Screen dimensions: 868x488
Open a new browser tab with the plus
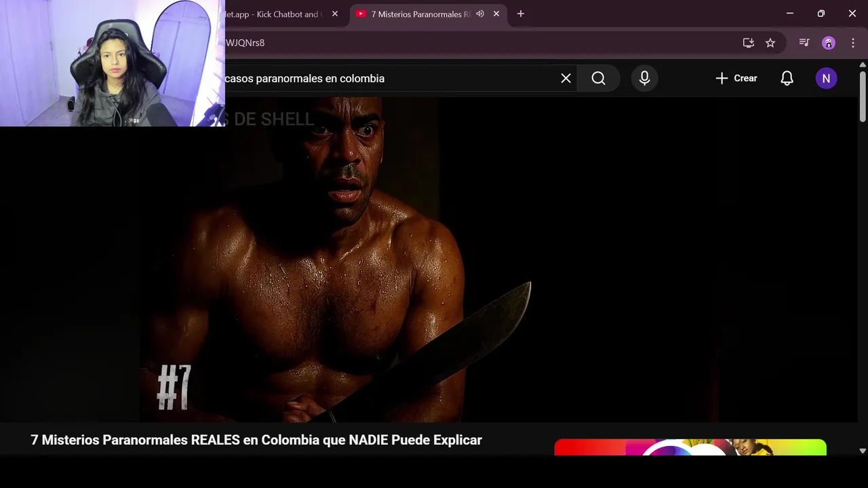click(521, 14)
